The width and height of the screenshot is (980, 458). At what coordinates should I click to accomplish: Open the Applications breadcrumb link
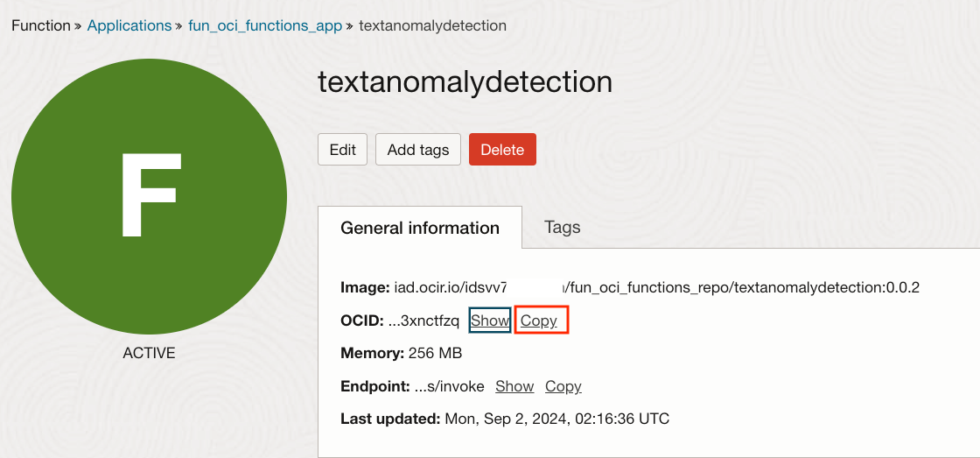pyautogui.click(x=129, y=25)
